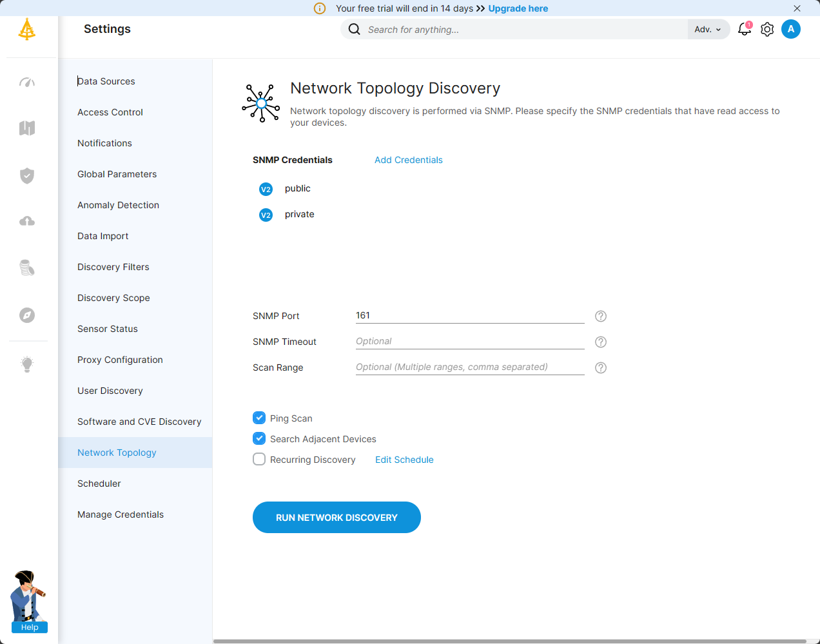Click the SNMP Timeout field

(470, 341)
